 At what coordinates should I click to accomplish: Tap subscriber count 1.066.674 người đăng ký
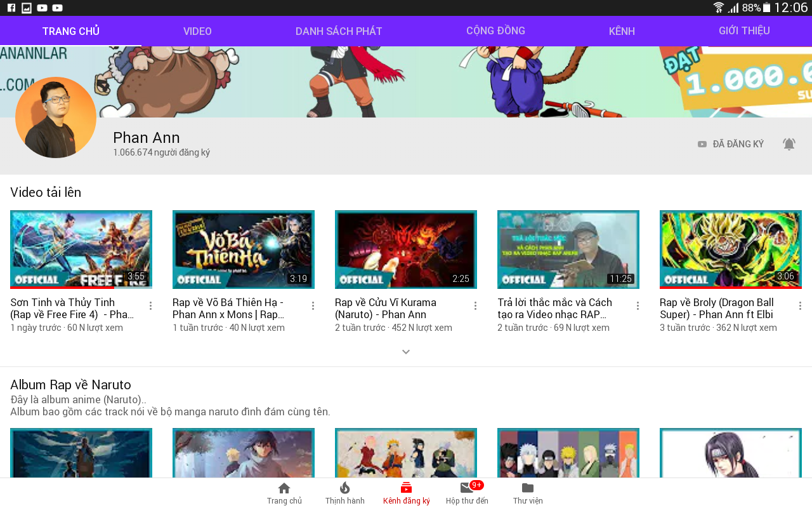point(161,152)
